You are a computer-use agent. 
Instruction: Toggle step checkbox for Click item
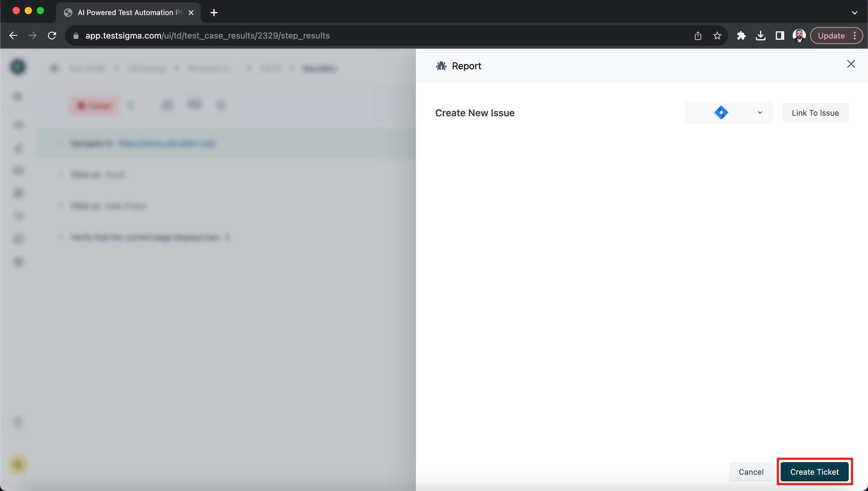60,175
